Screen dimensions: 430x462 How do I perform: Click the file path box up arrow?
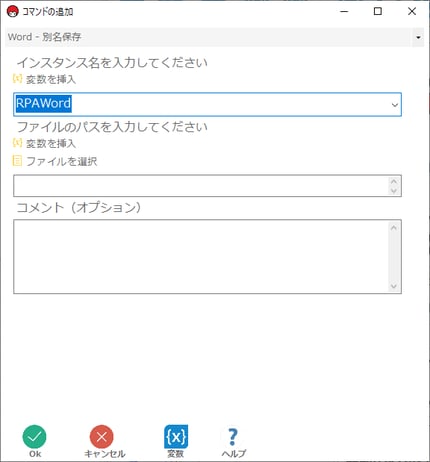pos(394,181)
